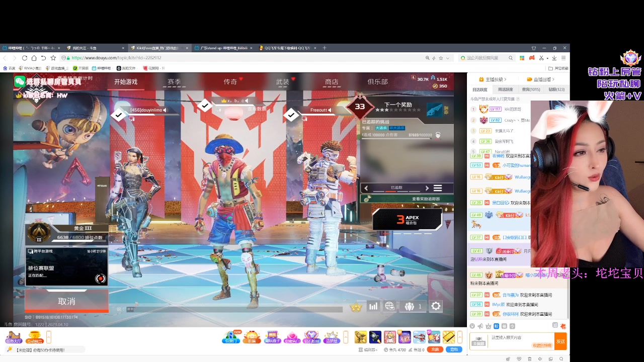644x362 pixels.
Task: Toggle ready checkmark above center player
Action: (x=204, y=105)
